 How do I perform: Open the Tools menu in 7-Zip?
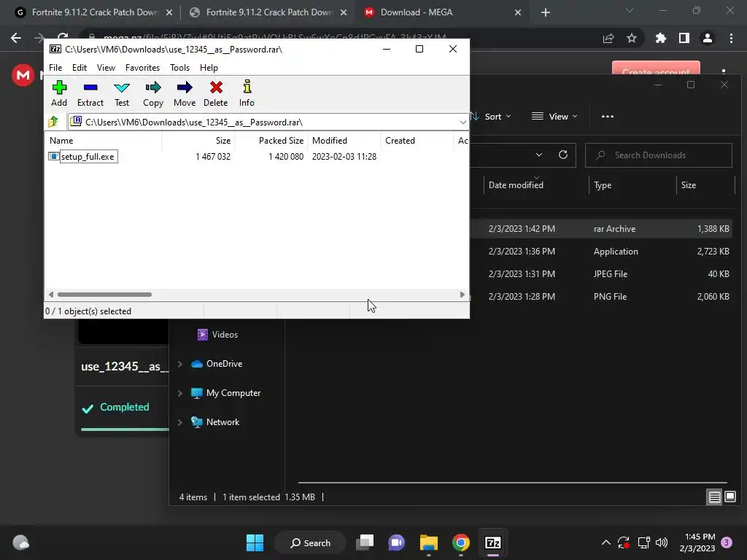tap(179, 68)
